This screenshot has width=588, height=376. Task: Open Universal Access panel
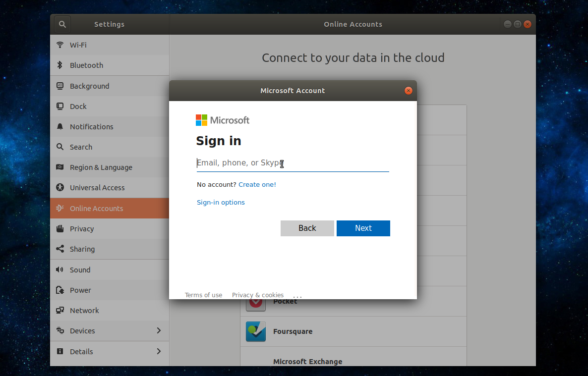point(110,187)
